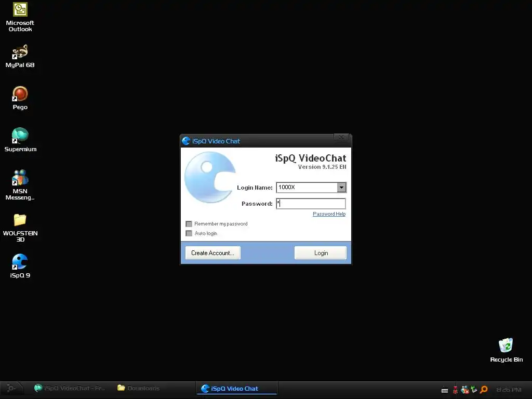Click the taskbar clock showing 8:26 PM

pyautogui.click(x=509, y=390)
